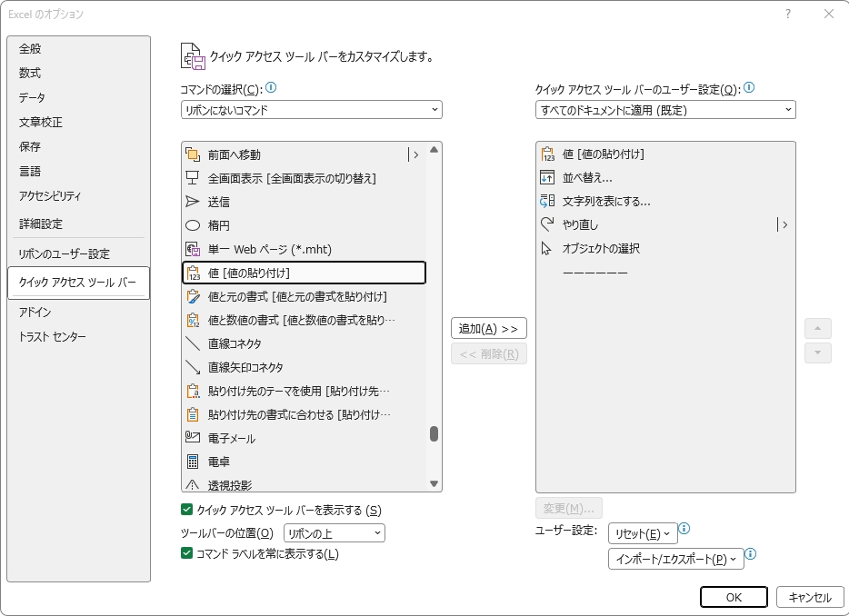Click the info icon beside コマンドの選択

click(271, 88)
